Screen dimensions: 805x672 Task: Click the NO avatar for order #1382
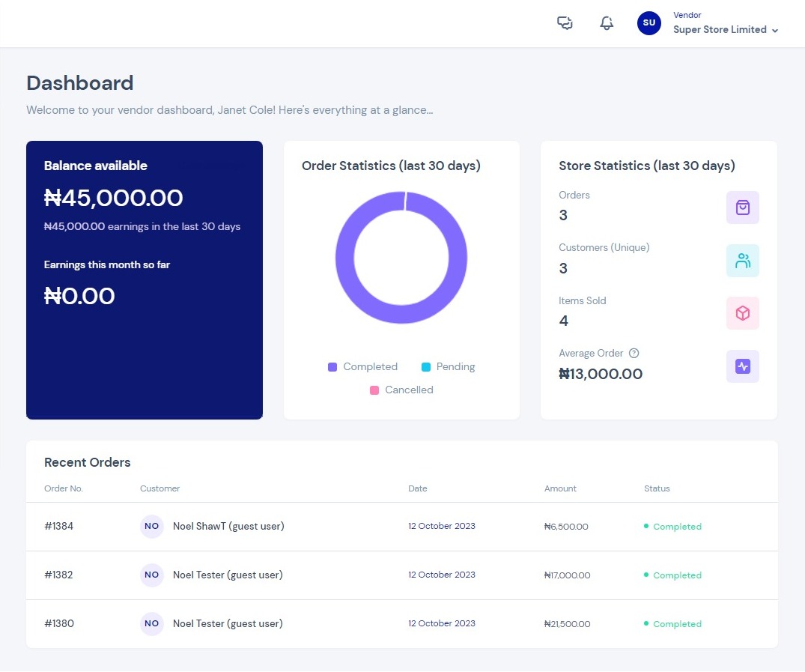click(x=151, y=575)
